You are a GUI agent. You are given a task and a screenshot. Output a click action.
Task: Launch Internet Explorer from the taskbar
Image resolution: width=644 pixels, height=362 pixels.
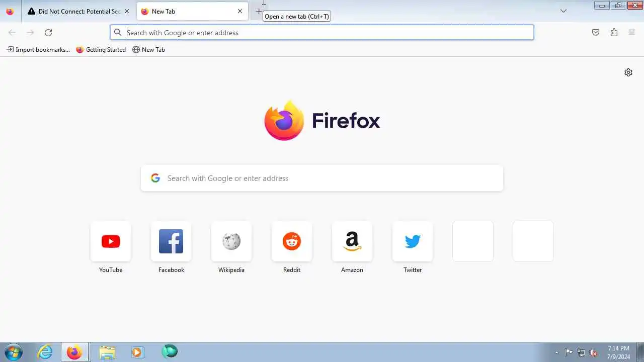[45, 352]
